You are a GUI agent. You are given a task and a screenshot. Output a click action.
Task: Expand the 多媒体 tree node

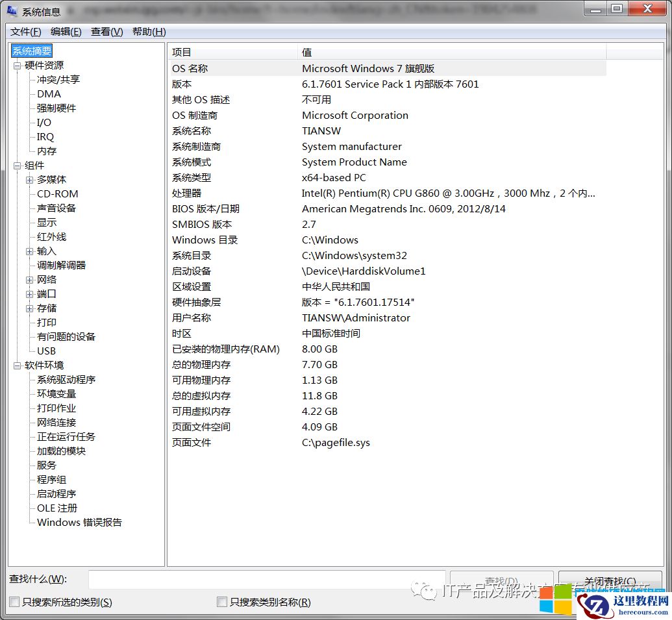coord(30,180)
